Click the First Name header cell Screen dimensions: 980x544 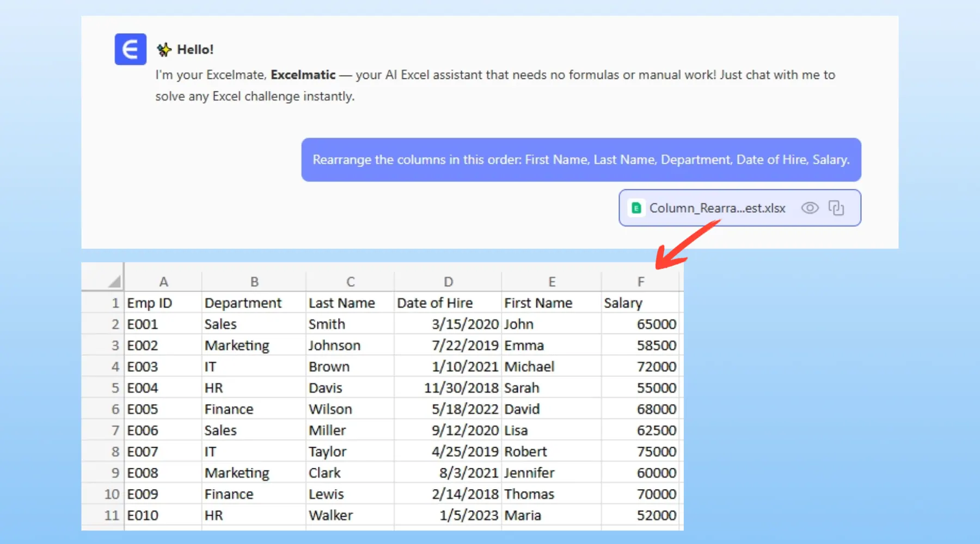pyautogui.click(x=550, y=303)
